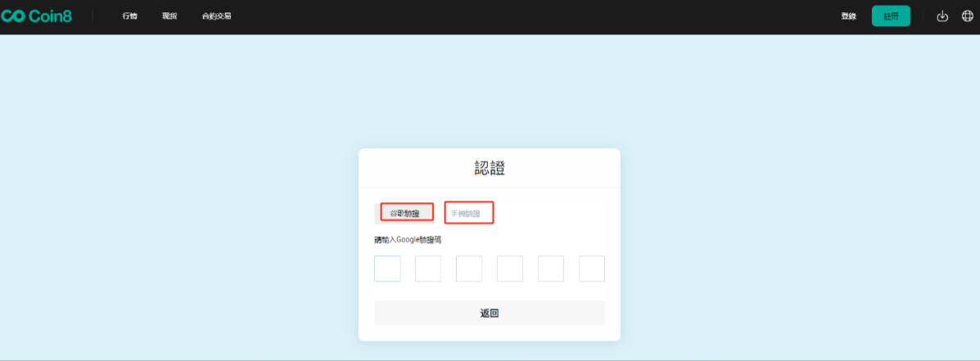Image resolution: width=980 pixels, height=361 pixels.
Task: Click the green 註冊 register button
Action: pos(891,16)
